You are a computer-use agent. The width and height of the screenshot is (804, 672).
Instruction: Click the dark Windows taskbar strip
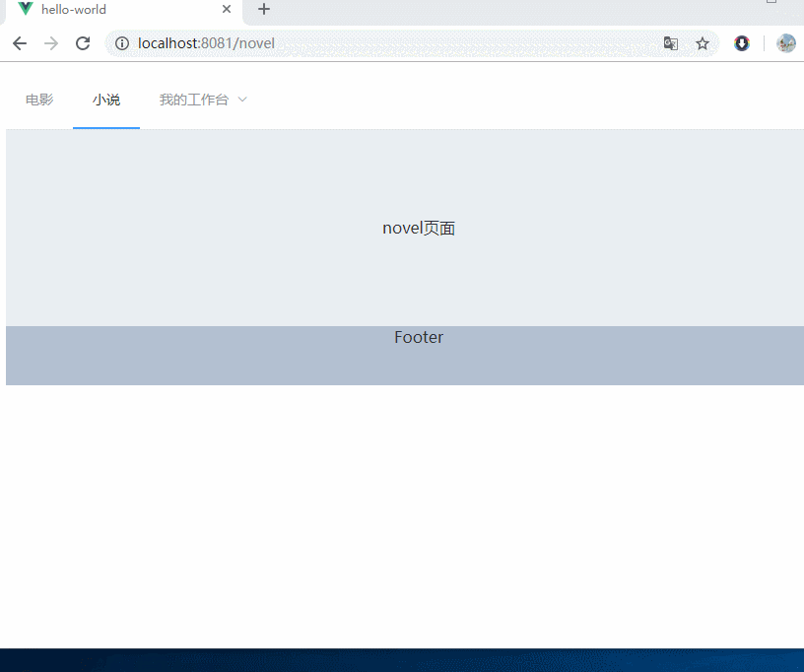point(402,660)
